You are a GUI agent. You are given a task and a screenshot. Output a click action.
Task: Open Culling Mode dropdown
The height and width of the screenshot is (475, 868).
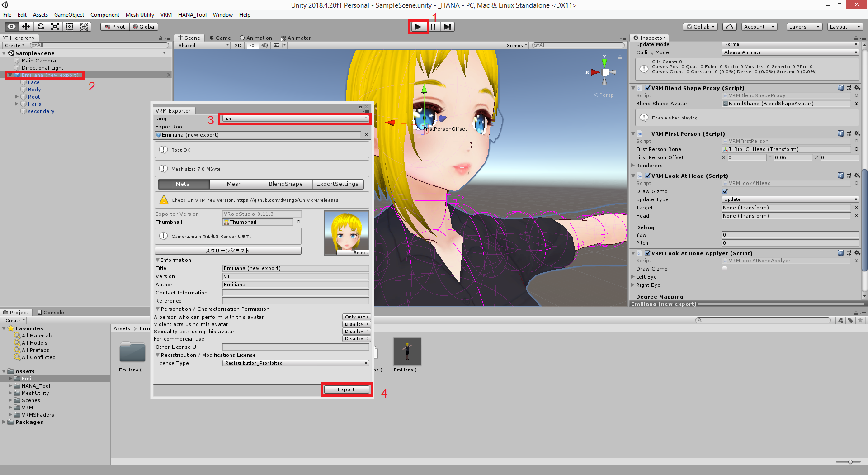pos(790,52)
